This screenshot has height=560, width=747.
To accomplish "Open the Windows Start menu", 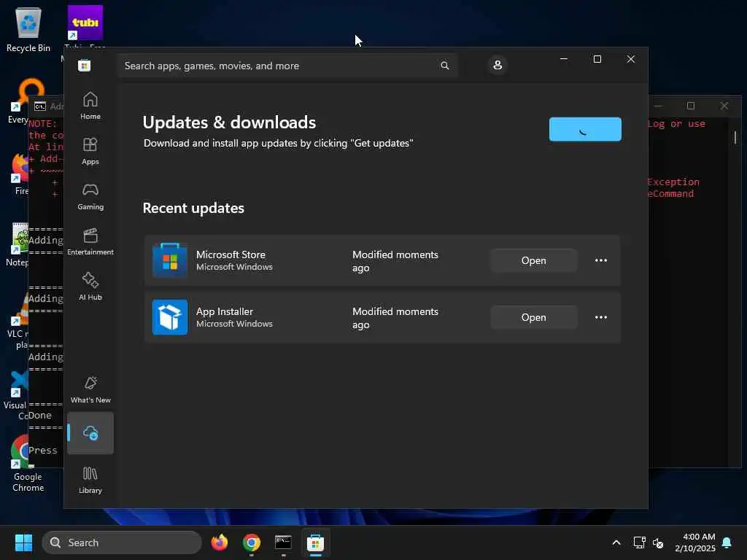I will click(23, 542).
